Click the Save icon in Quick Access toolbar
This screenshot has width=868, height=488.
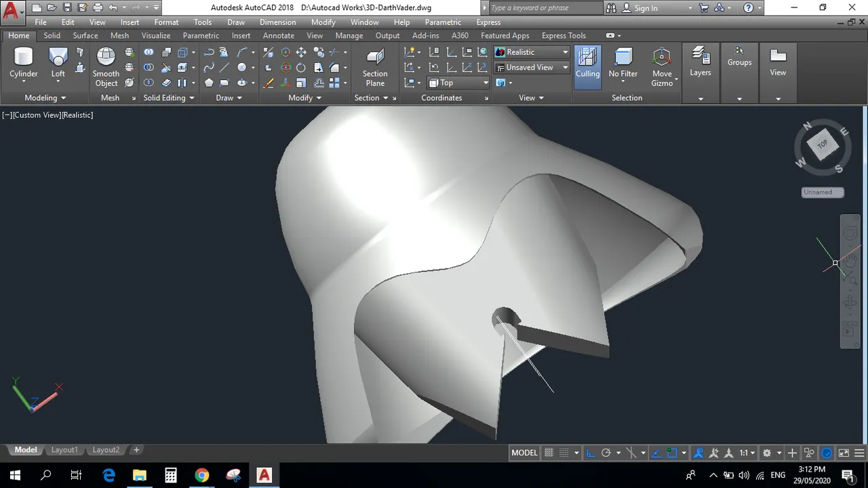pyautogui.click(x=67, y=8)
